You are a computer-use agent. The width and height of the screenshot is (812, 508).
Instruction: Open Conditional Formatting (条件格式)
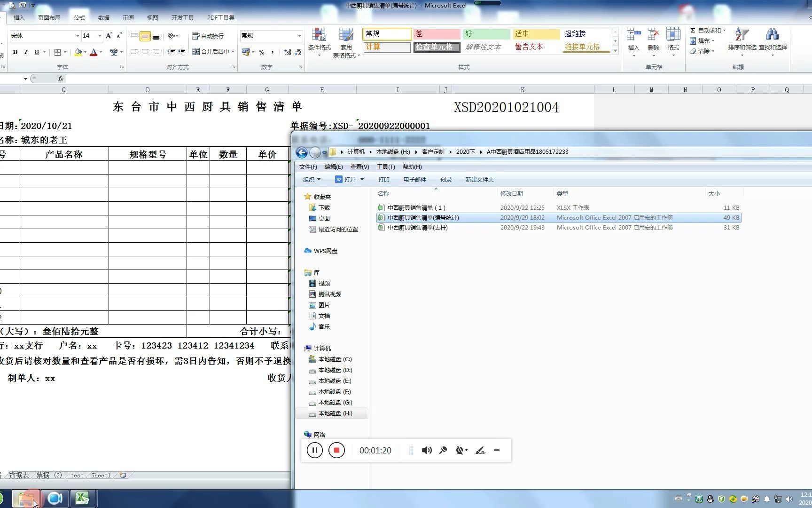click(x=319, y=43)
